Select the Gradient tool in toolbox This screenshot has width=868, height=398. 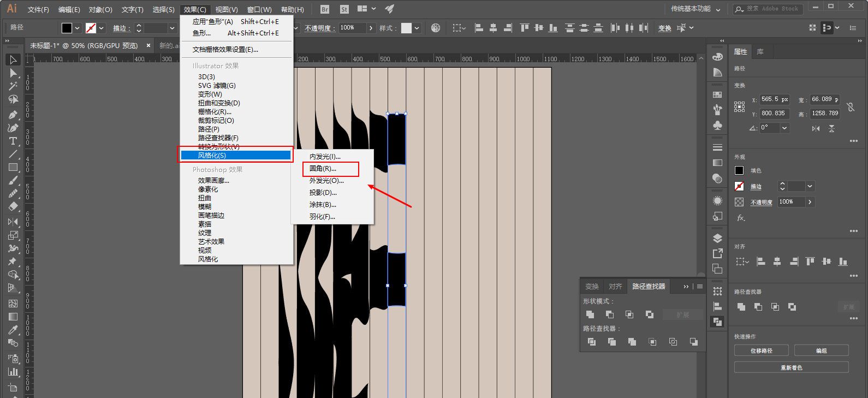click(x=13, y=317)
